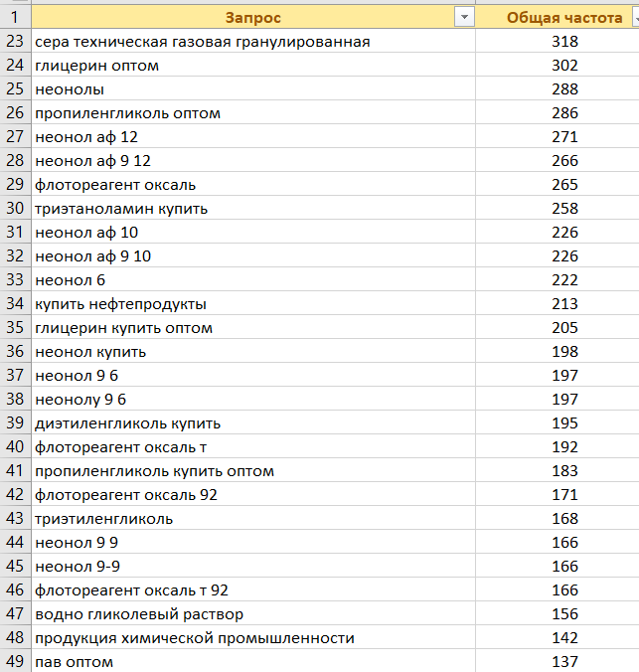The height and width of the screenshot is (672, 639).
Task: Click the frequency value 213
Action: (x=563, y=304)
